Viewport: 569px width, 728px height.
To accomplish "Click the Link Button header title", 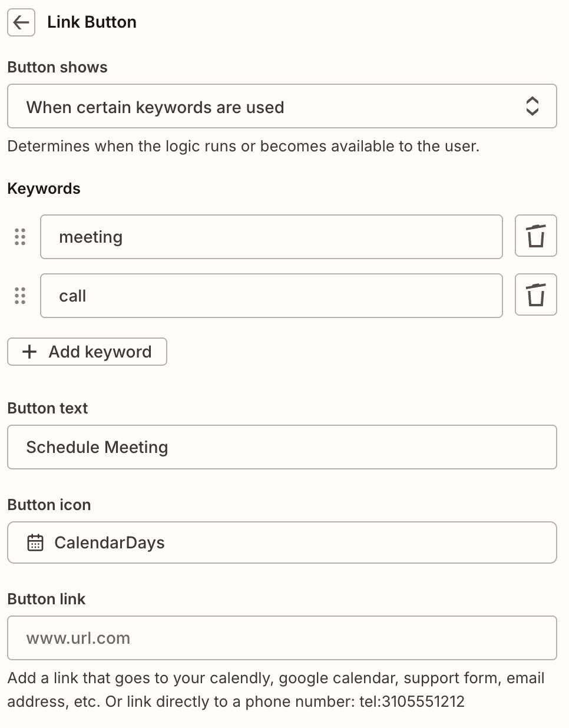I will coord(91,22).
